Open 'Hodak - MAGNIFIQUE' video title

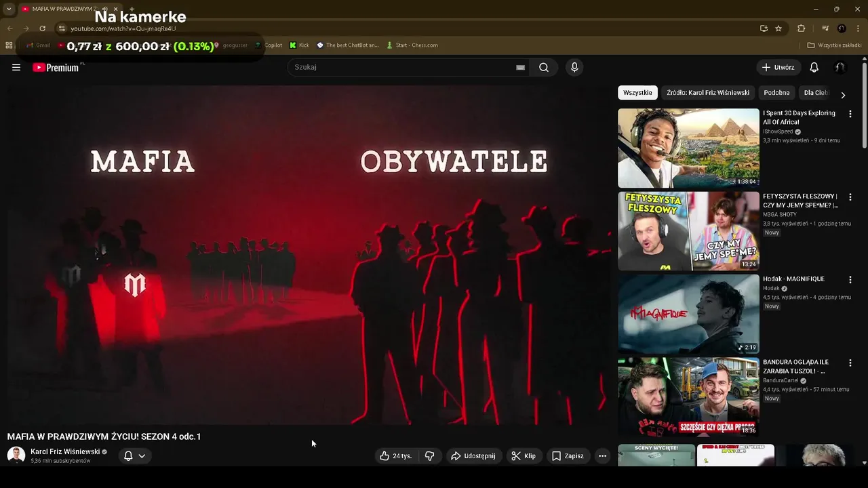(793, 279)
